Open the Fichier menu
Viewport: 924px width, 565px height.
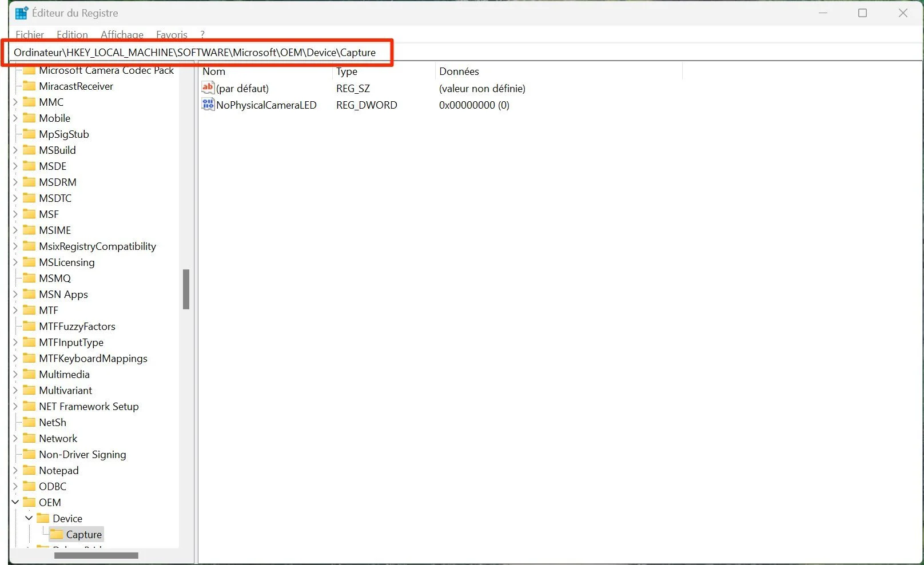tap(30, 35)
